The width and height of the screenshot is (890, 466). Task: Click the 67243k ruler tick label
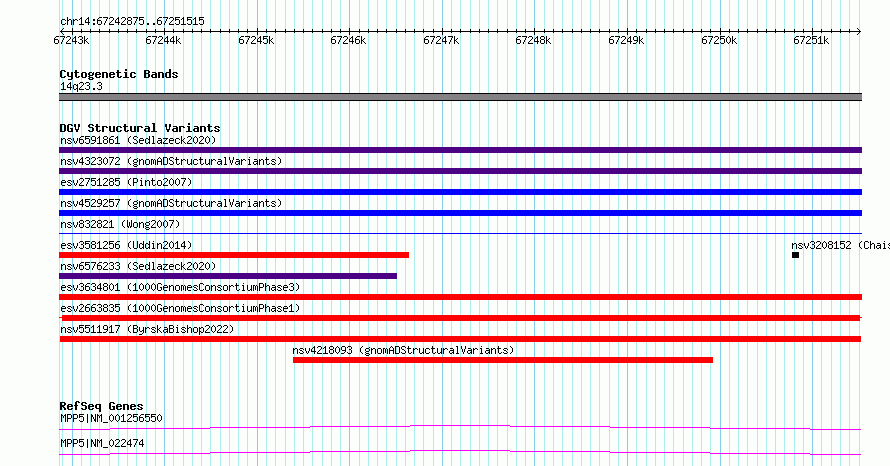point(72,40)
